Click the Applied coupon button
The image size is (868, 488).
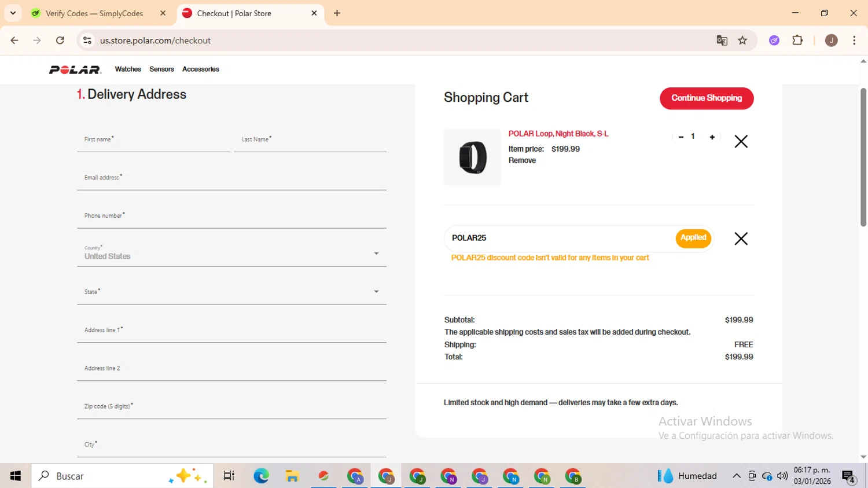click(693, 238)
